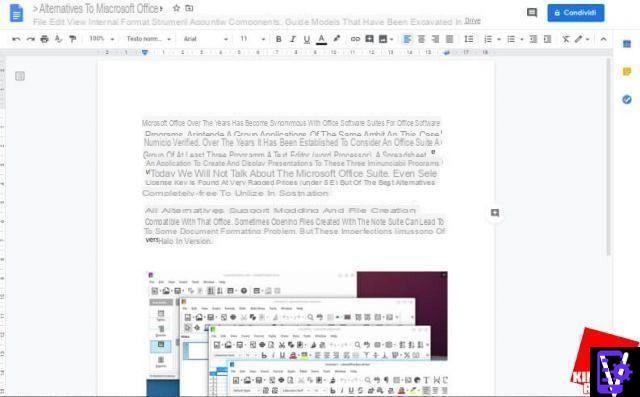This screenshot has height=397, width=640.
Task: Click the embedded LibreOffice screenshot image
Action: [297, 334]
